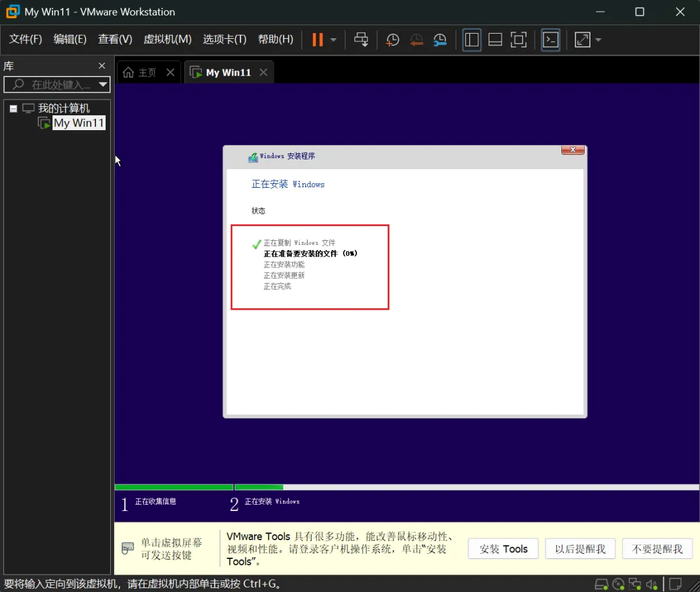This screenshot has height=592, width=700.
Task: Close the 库 library panel
Action: coord(102,66)
